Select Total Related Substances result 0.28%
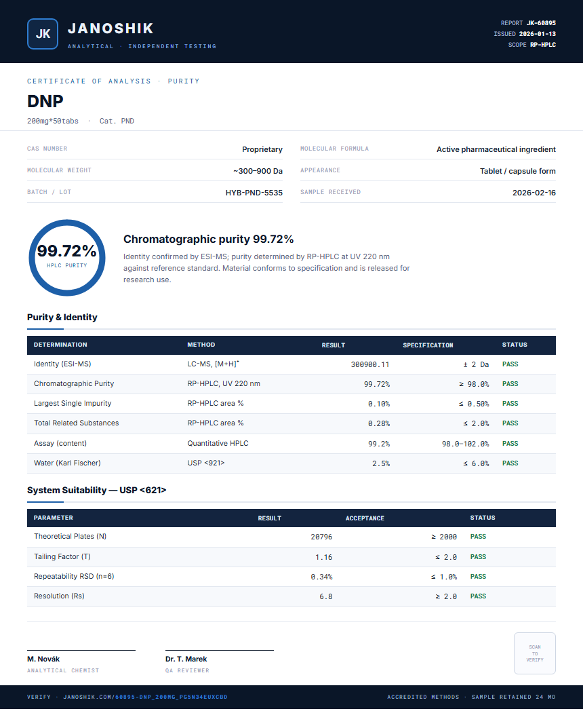The image size is (583, 728). point(379,423)
